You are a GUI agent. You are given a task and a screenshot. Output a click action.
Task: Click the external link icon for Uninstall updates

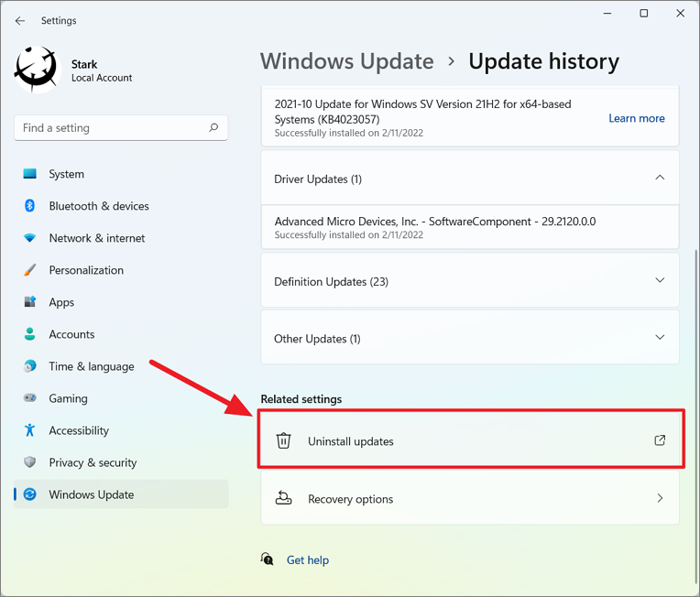click(x=660, y=440)
